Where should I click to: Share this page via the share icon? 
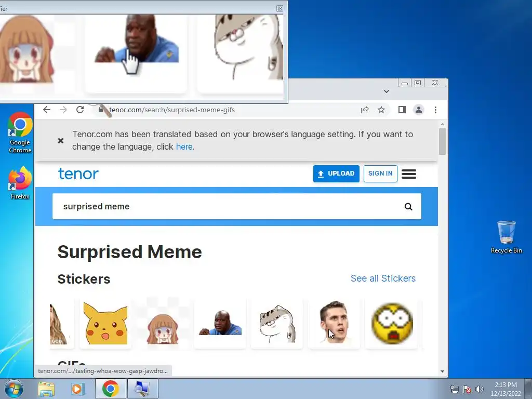click(x=365, y=110)
